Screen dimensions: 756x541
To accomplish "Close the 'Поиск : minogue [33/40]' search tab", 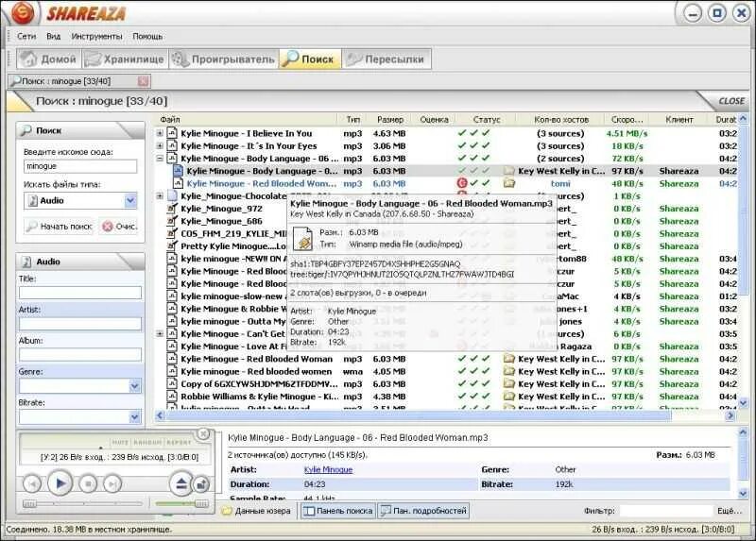I will 144,81.
